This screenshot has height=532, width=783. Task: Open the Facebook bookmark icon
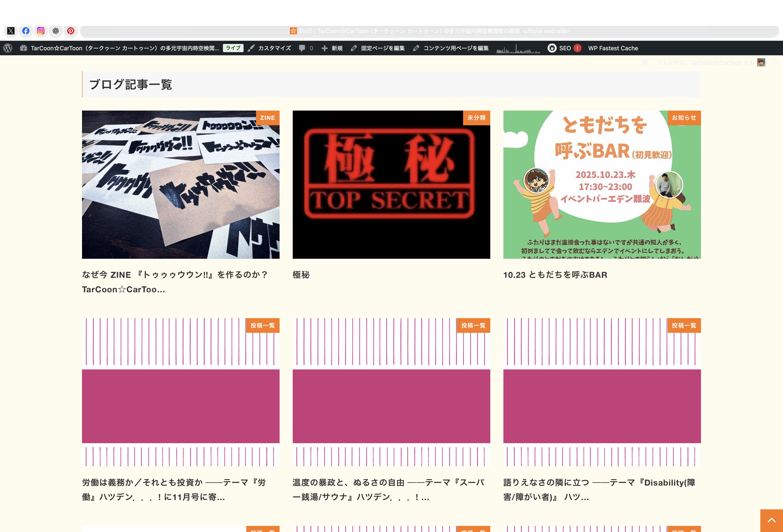[26, 31]
